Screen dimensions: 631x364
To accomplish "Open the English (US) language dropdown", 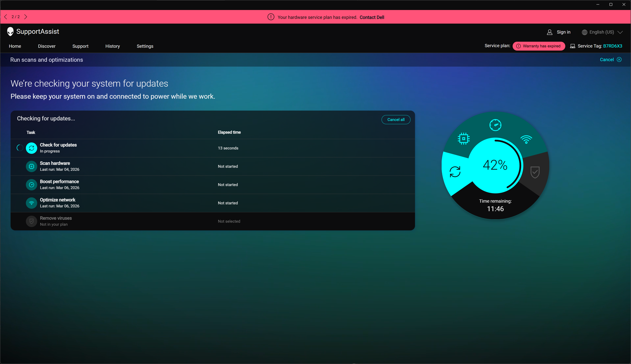I will coord(602,32).
